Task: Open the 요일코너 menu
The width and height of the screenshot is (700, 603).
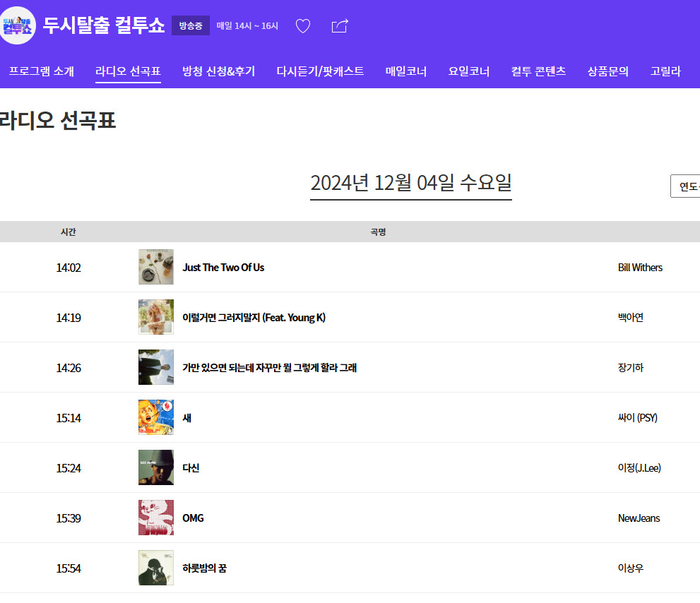Action: coord(469,71)
